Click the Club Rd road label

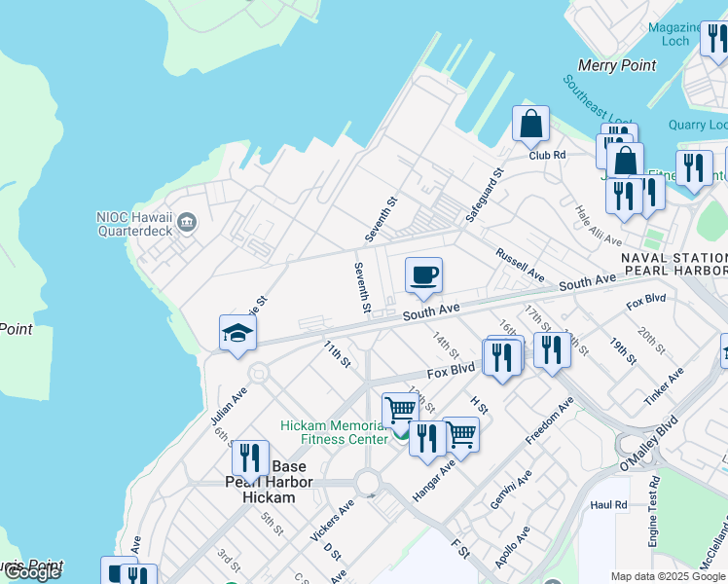click(x=547, y=156)
